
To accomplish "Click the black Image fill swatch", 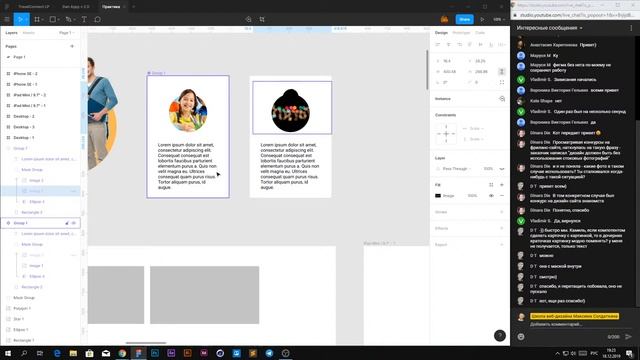I will [x=438, y=196].
